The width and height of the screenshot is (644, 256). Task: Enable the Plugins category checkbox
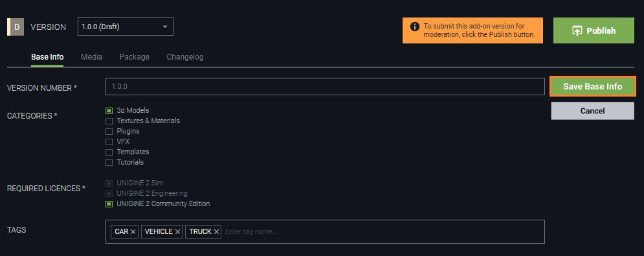coord(109,132)
